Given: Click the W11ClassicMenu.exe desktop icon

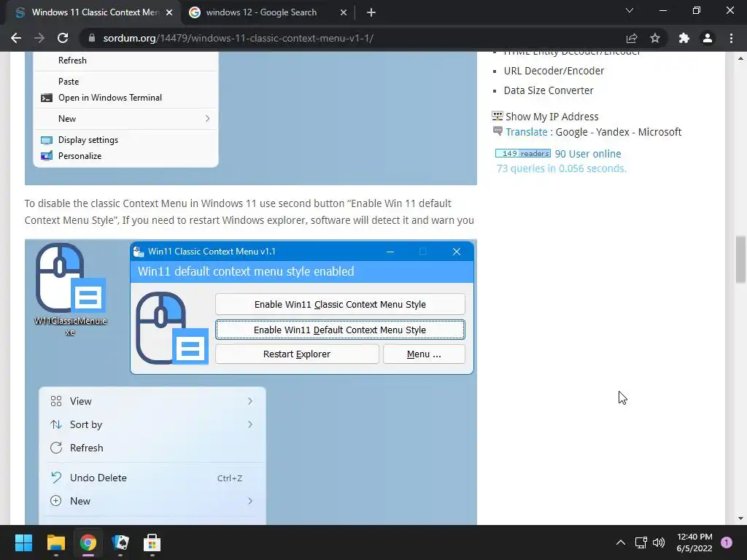Looking at the screenshot, I should coord(70,289).
